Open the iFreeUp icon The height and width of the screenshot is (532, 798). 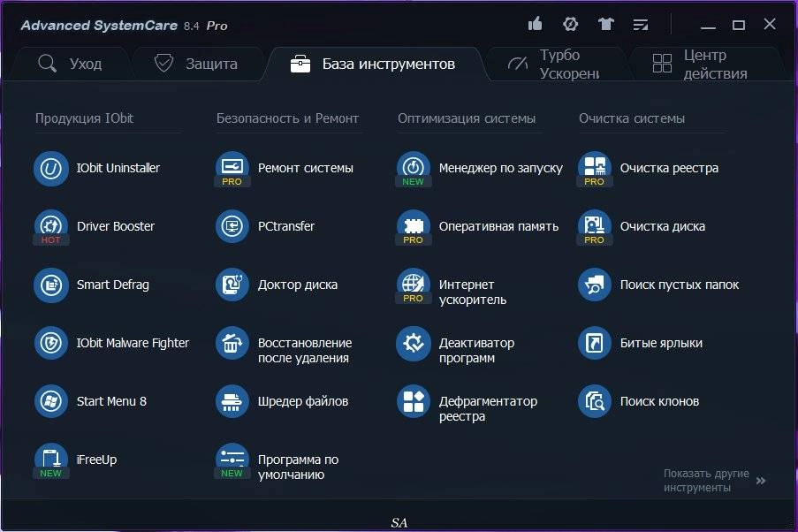point(51,460)
